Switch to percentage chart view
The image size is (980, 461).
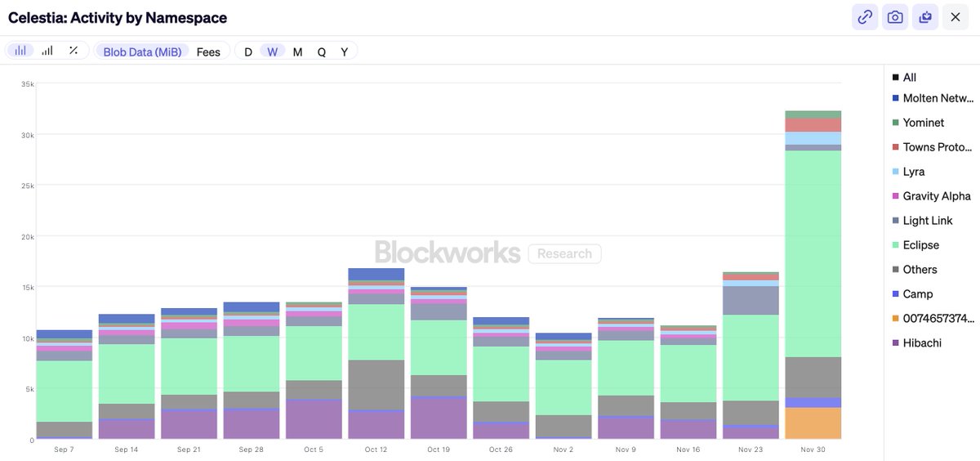tap(73, 51)
